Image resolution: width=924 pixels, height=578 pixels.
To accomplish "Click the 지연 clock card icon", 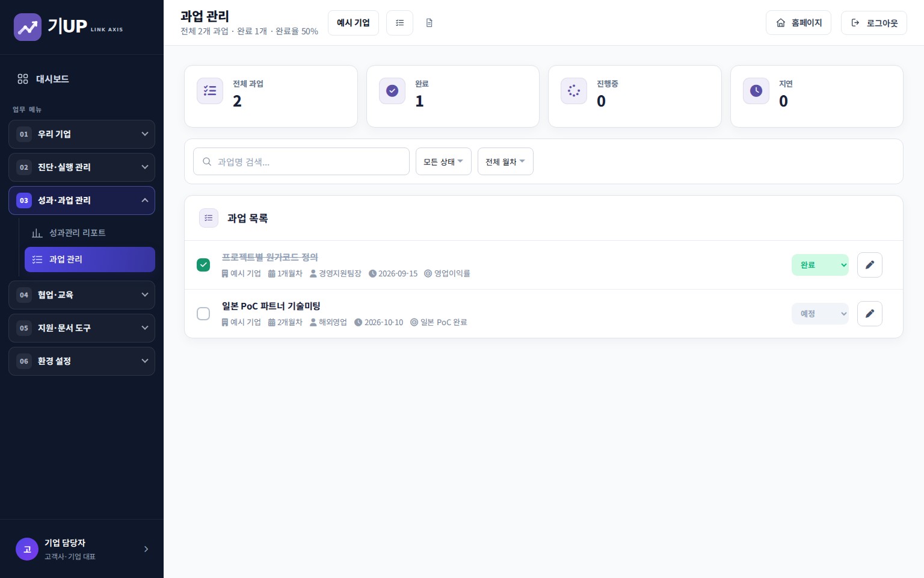I will click(x=756, y=91).
